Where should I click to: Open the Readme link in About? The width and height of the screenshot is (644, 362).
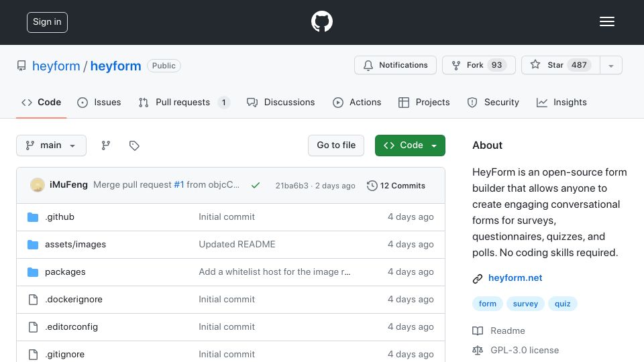[x=508, y=330]
